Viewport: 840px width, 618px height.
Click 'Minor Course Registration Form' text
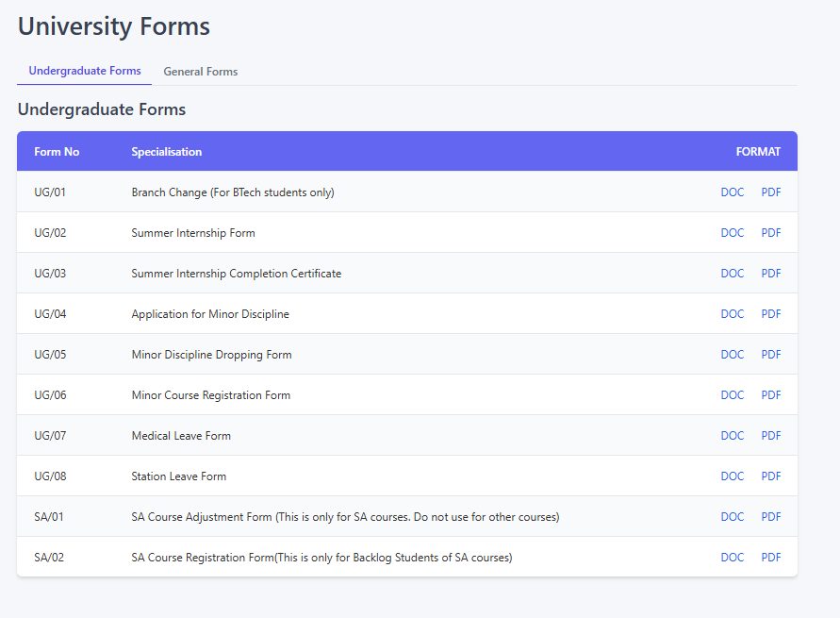[211, 395]
